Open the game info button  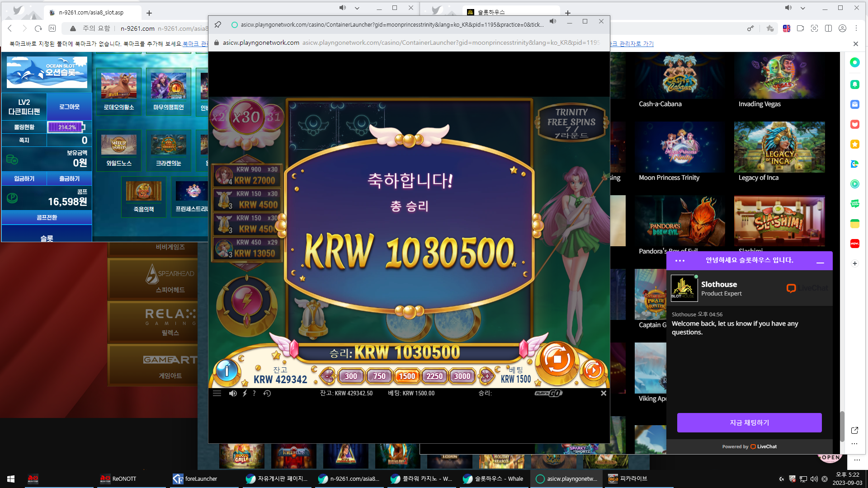click(x=226, y=371)
